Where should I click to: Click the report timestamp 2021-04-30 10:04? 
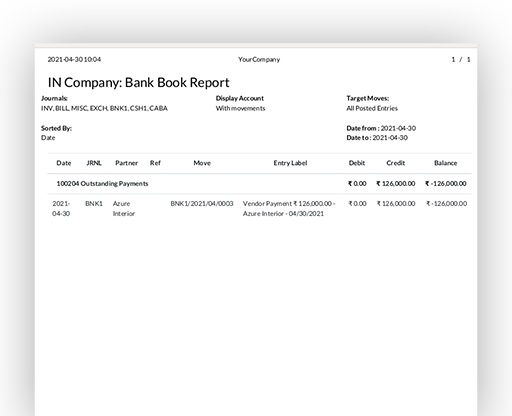tap(74, 59)
